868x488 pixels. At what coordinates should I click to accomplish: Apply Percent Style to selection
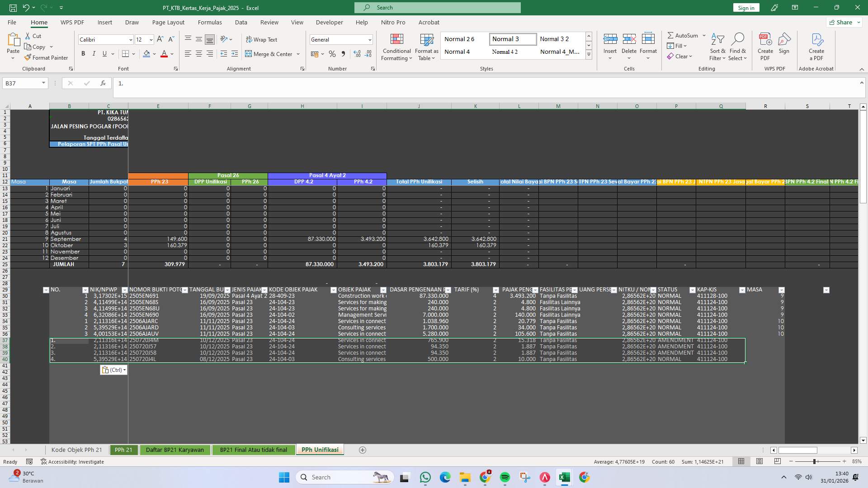[x=332, y=54]
